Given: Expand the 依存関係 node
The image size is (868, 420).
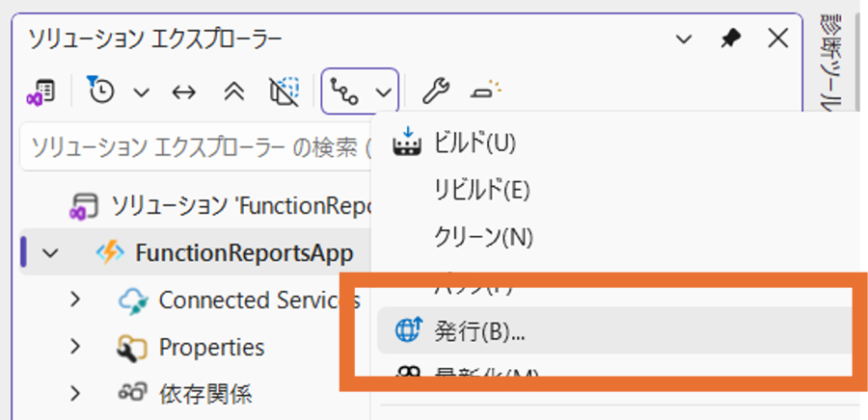Looking at the screenshot, I should click(x=74, y=393).
